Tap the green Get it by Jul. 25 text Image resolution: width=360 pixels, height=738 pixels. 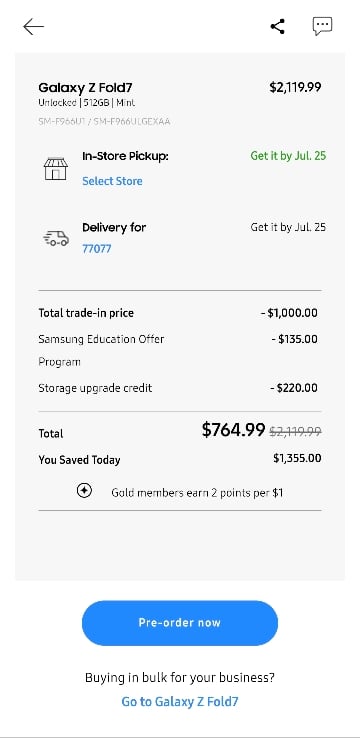288,156
